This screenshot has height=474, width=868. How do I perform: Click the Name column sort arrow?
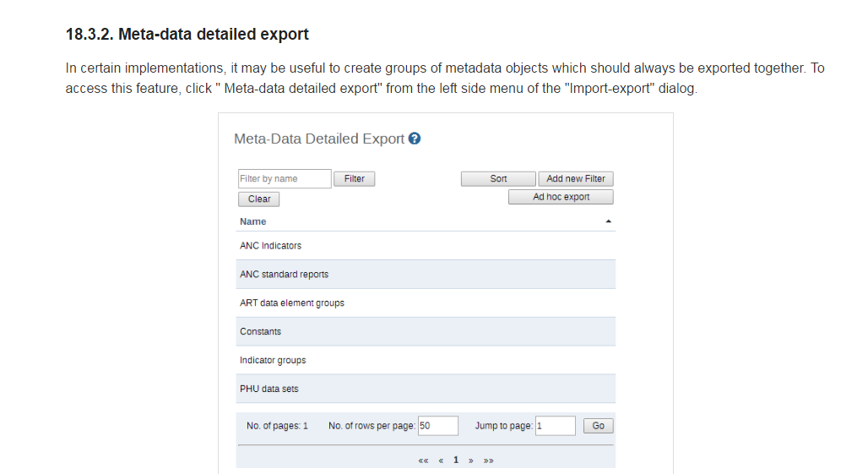(x=608, y=221)
